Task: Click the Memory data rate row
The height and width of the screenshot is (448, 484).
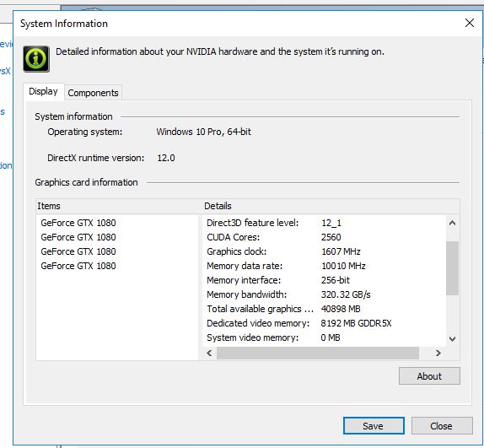Action: (324, 266)
